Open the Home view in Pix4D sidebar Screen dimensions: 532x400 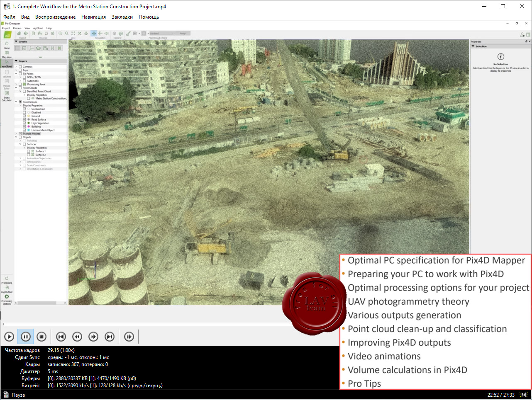[7, 45]
